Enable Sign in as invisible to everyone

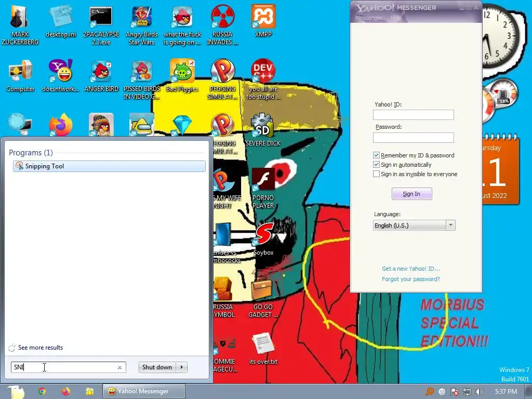click(376, 174)
